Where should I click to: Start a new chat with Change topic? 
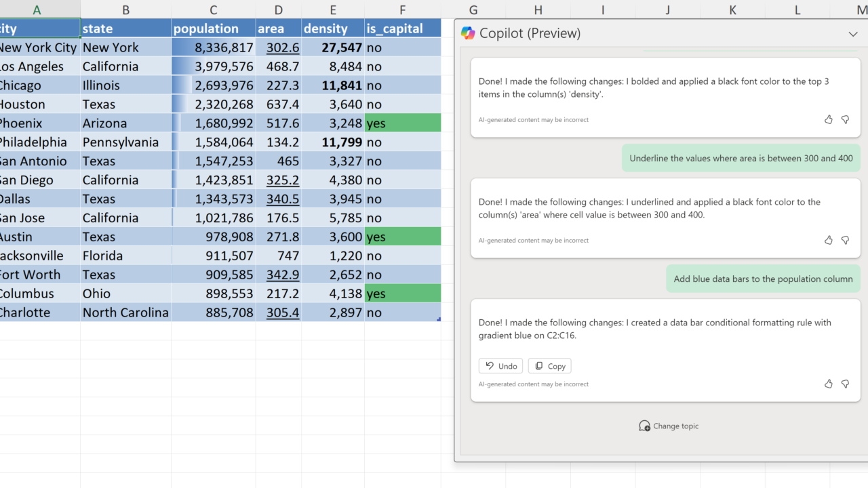click(x=669, y=426)
